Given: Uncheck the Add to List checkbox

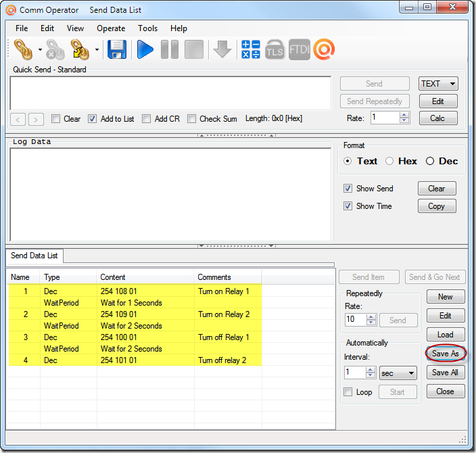Looking at the screenshot, I should (x=92, y=119).
